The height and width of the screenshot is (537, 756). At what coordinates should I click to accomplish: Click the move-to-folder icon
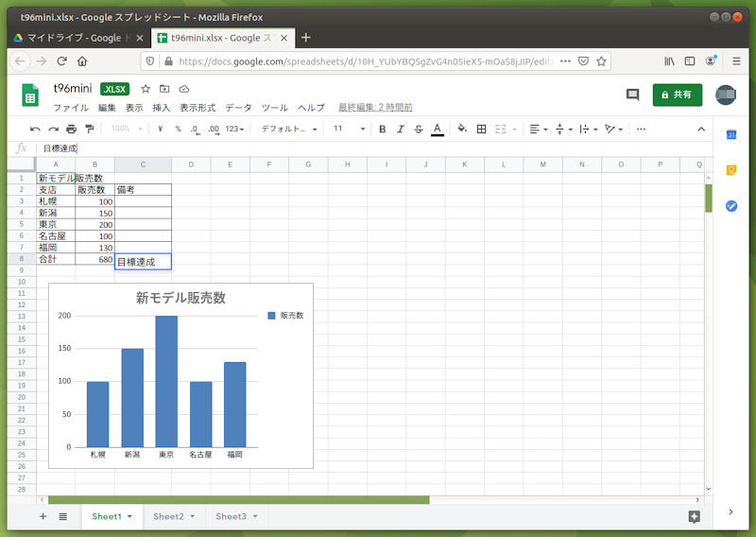click(x=164, y=89)
